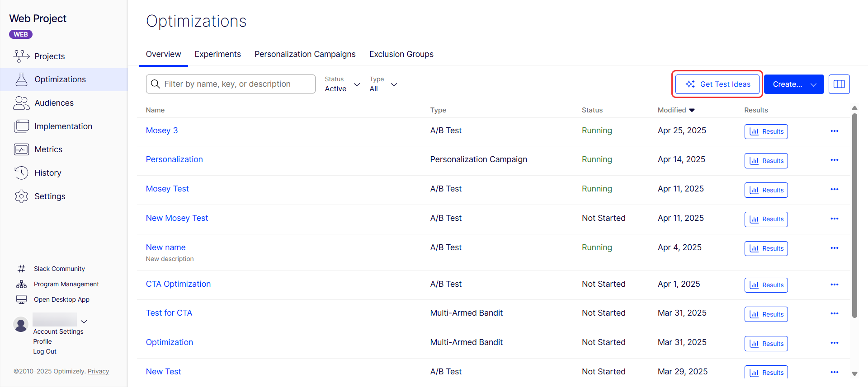Image resolution: width=868 pixels, height=387 pixels.
Task: Open more options for Mosey 3
Action: point(835,131)
